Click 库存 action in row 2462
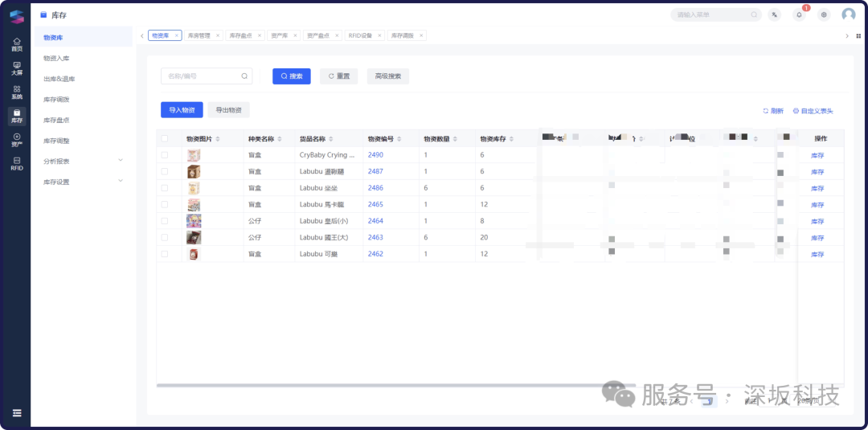Viewport: 868px width, 430px height. [817, 255]
